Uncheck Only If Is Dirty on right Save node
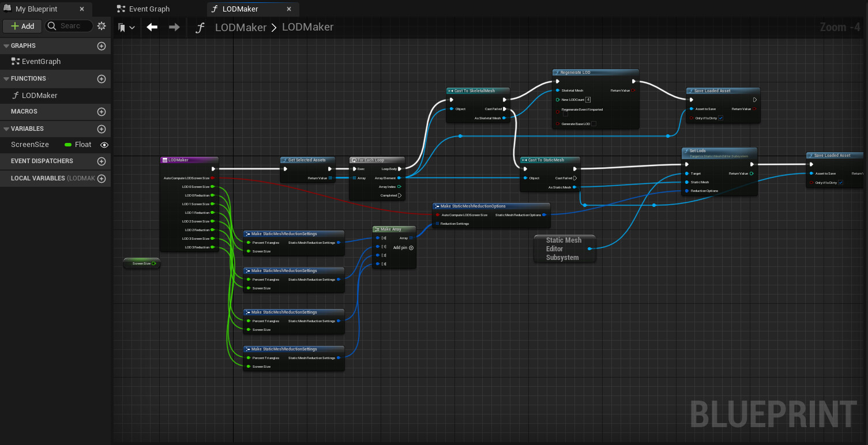 click(840, 183)
